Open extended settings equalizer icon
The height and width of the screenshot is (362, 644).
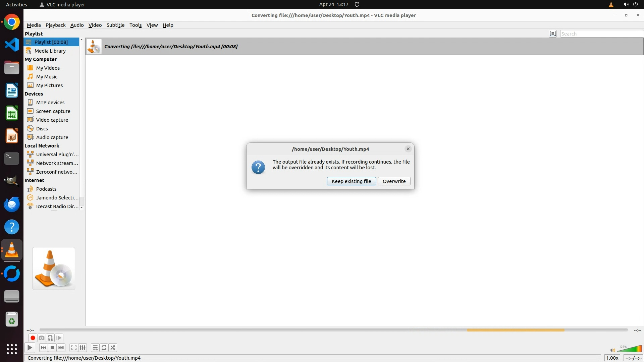(83, 348)
